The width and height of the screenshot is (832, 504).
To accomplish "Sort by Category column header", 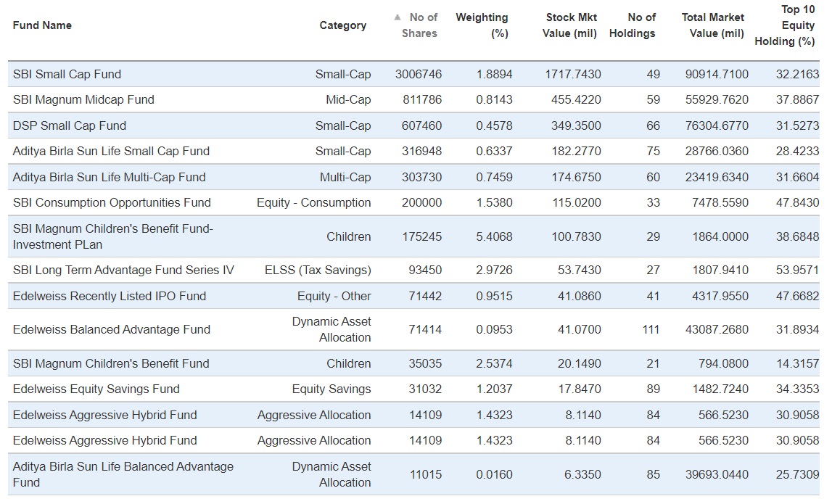I will click(342, 25).
